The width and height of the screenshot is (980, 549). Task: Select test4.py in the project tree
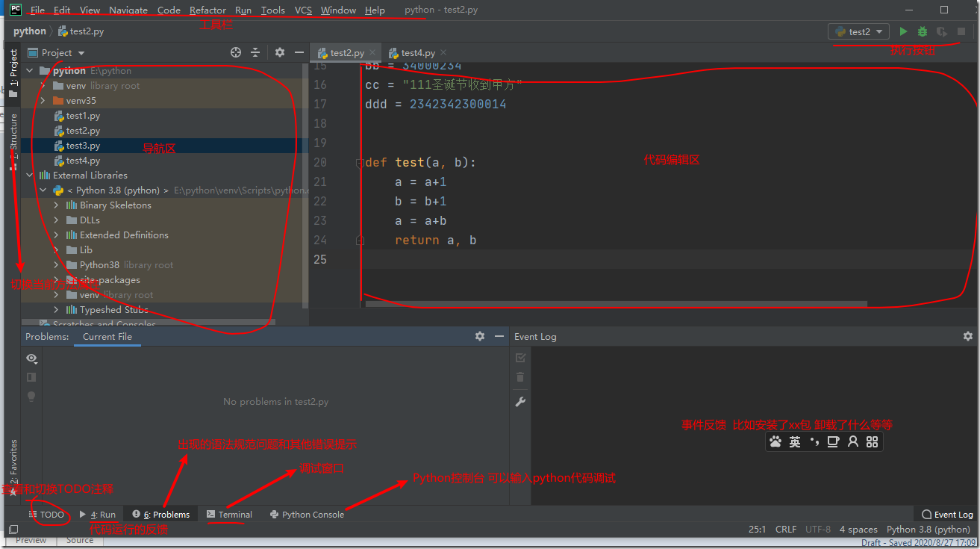pyautogui.click(x=83, y=161)
